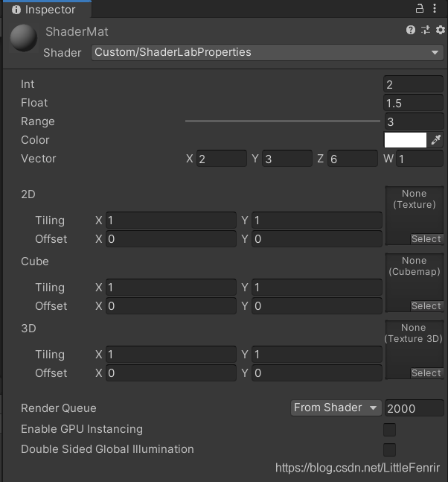Click the Int value field
Viewport: 448px width, 482px height.
[413, 84]
